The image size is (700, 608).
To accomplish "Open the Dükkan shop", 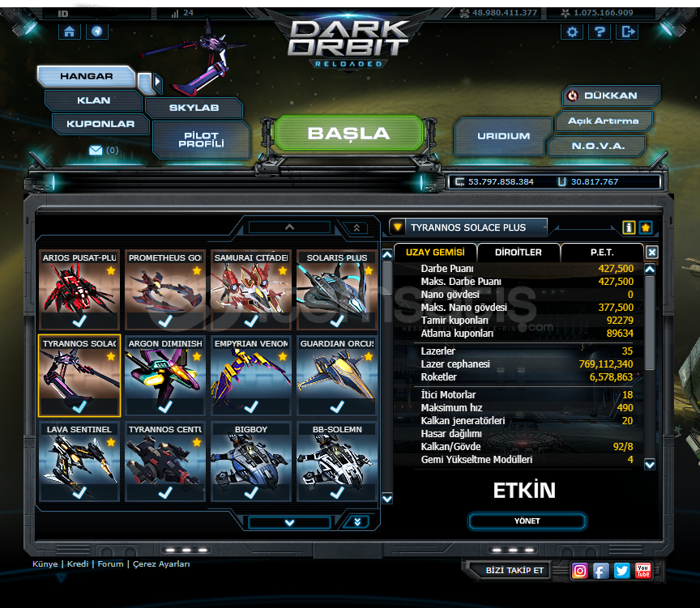I will coord(610,96).
